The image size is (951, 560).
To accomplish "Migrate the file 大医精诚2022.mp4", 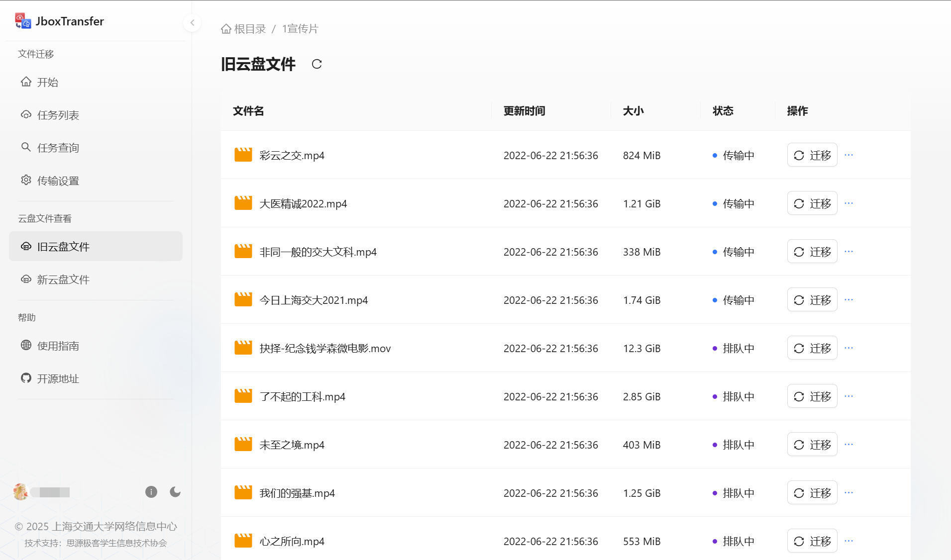I will click(x=812, y=203).
